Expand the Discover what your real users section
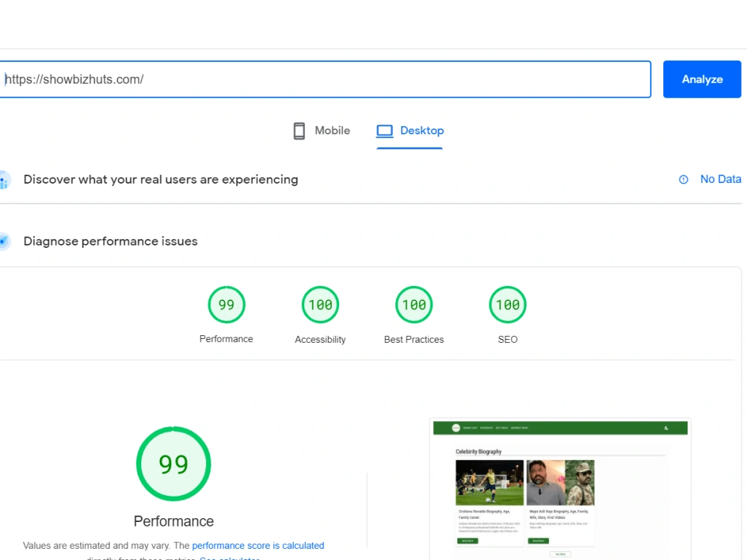Screen dimensions: 747x560 [161, 179]
